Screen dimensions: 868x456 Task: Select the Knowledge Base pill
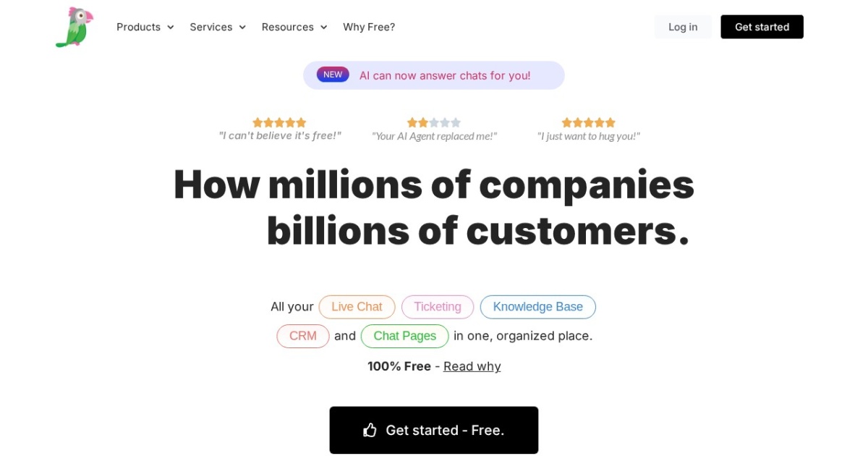click(x=537, y=307)
